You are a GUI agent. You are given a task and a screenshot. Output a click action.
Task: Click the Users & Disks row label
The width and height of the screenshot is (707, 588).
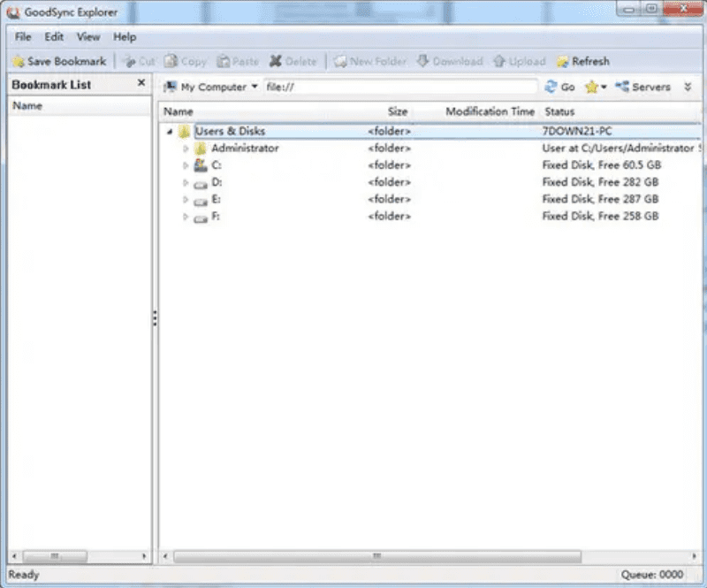click(230, 132)
